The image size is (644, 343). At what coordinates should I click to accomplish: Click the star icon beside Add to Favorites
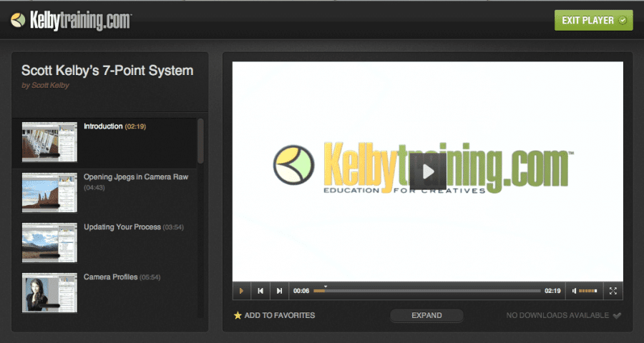(238, 316)
